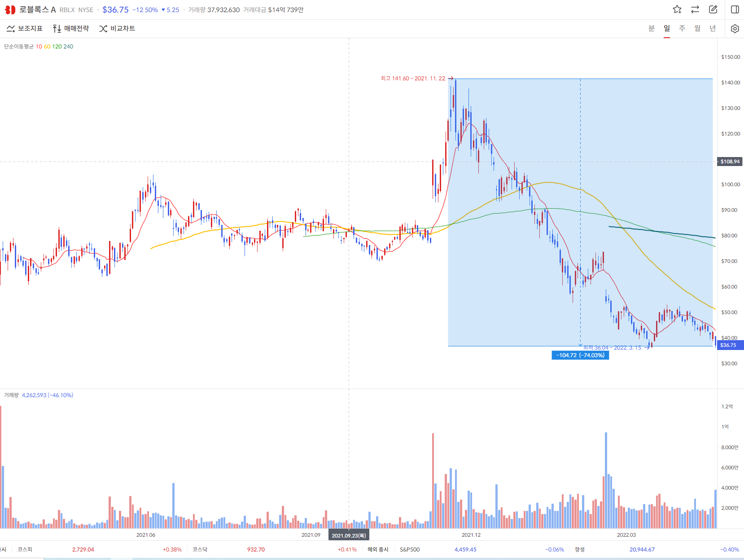
Task: Click the $100.00 price axis label
Action: coord(731,184)
